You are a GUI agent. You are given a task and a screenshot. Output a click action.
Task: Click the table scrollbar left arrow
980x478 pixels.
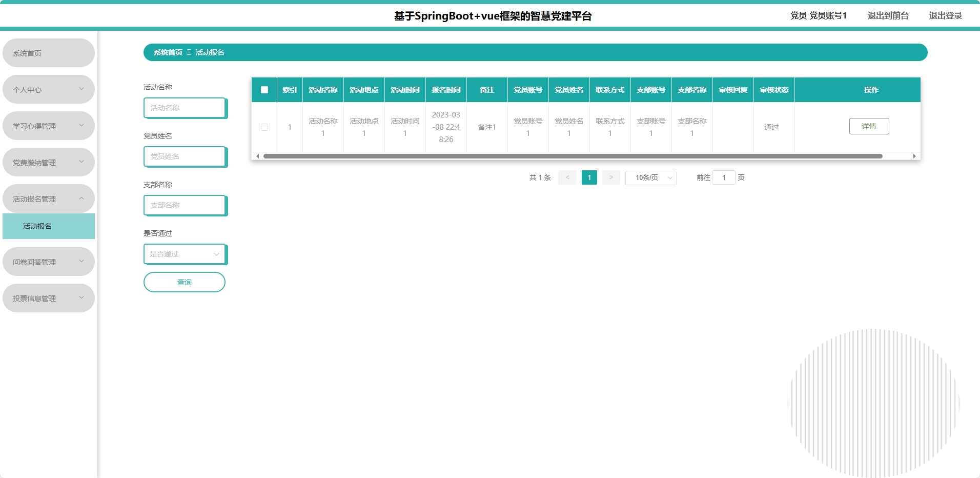[257, 156]
